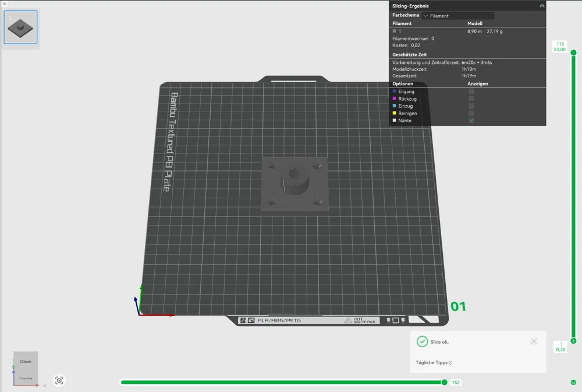Click the cyan Einzug legend swatch

(394, 106)
